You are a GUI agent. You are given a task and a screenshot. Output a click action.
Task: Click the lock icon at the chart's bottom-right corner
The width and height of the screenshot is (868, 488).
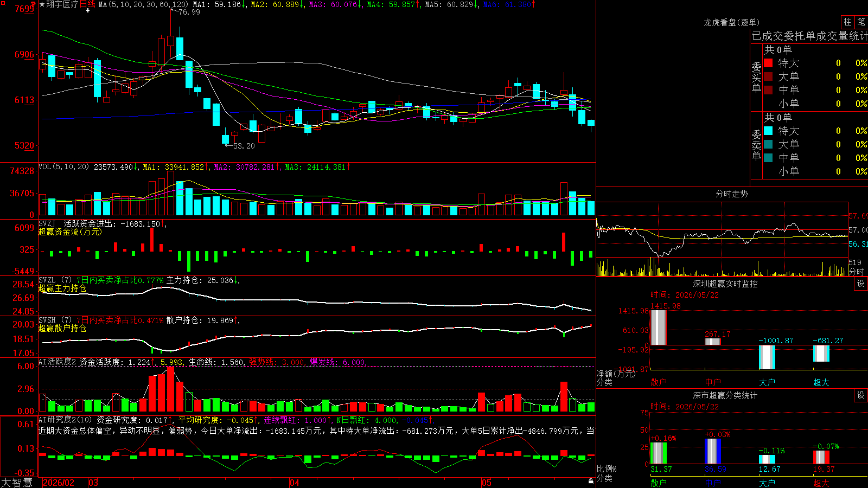pyautogui.click(x=591, y=481)
